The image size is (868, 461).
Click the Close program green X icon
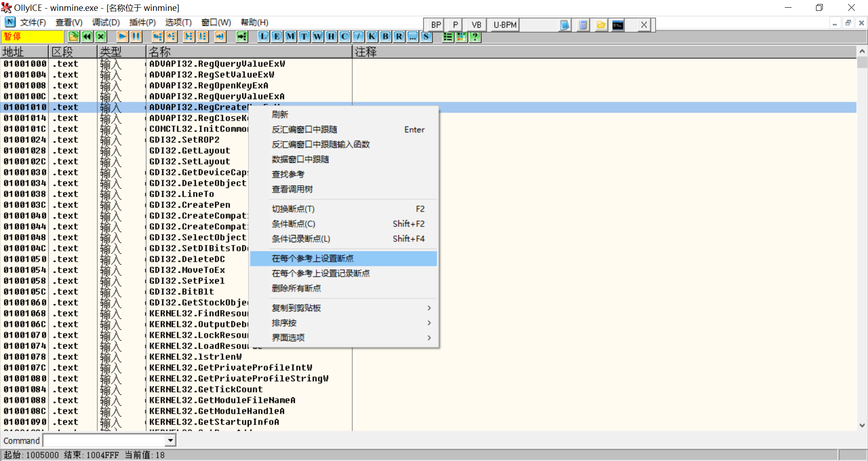click(101, 37)
